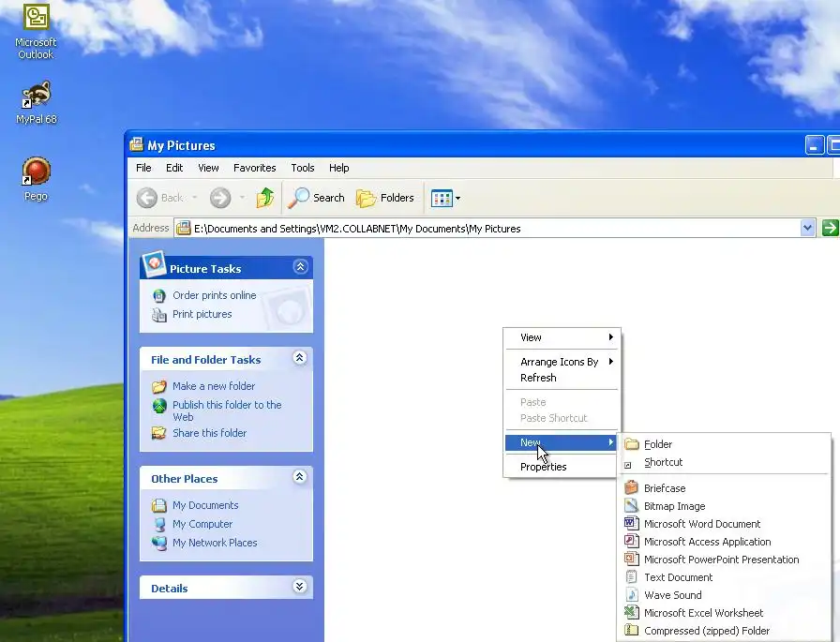840x642 pixels.
Task: Open the Tools menu
Action: pos(303,168)
